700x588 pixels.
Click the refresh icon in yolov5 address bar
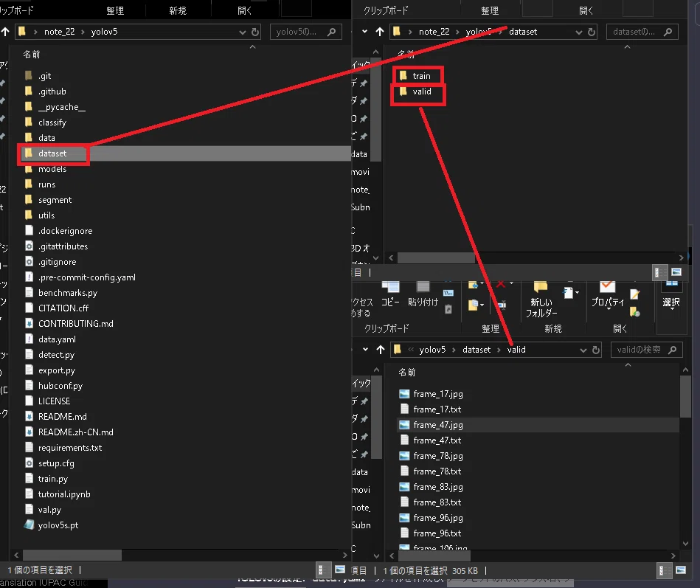tap(255, 32)
